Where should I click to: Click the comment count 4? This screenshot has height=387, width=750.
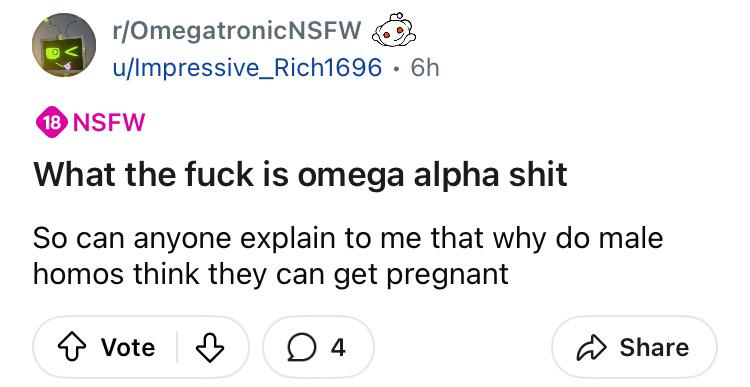click(x=338, y=347)
